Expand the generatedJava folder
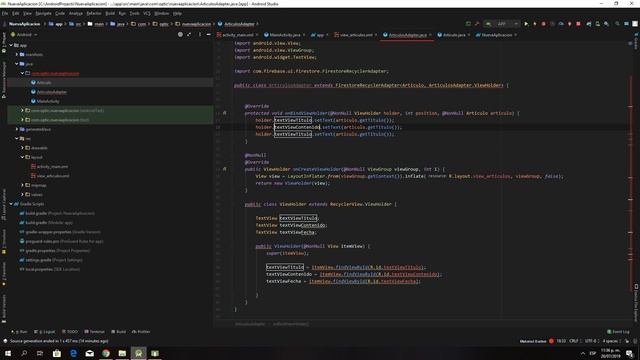The height and width of the screenshot is (360, 640). coord(17,129)
